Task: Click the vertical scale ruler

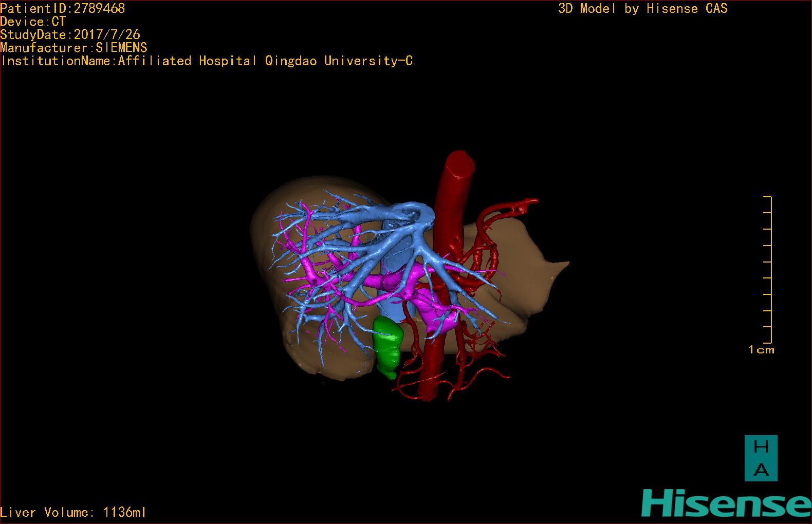Action: tap(768, 269)
